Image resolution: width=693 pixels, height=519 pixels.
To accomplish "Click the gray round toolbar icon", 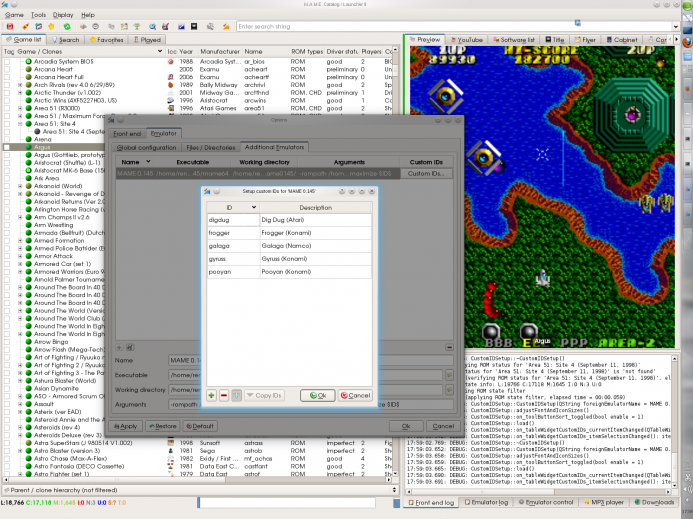I will 95,27.
